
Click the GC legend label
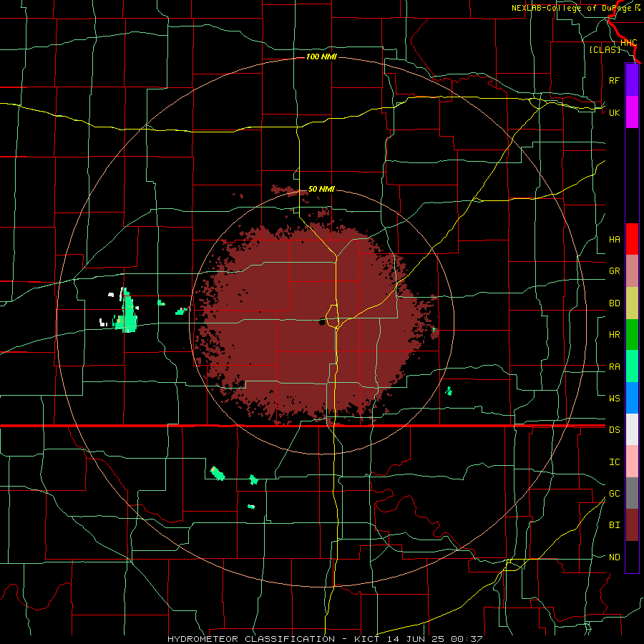coord(614,493)
